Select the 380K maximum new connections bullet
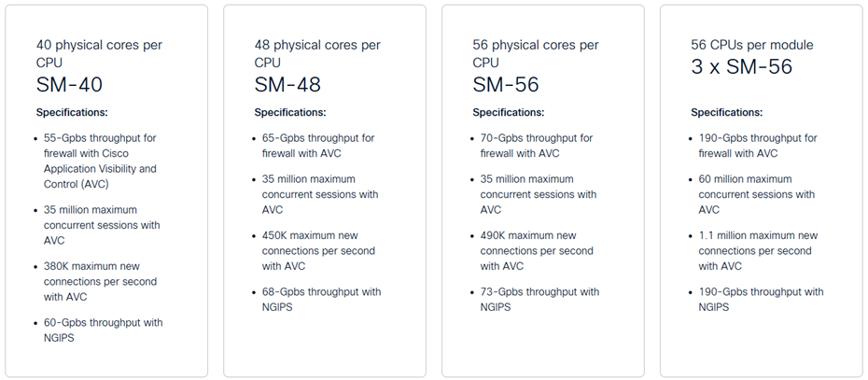The image size is (868, 380). (100, 281)
